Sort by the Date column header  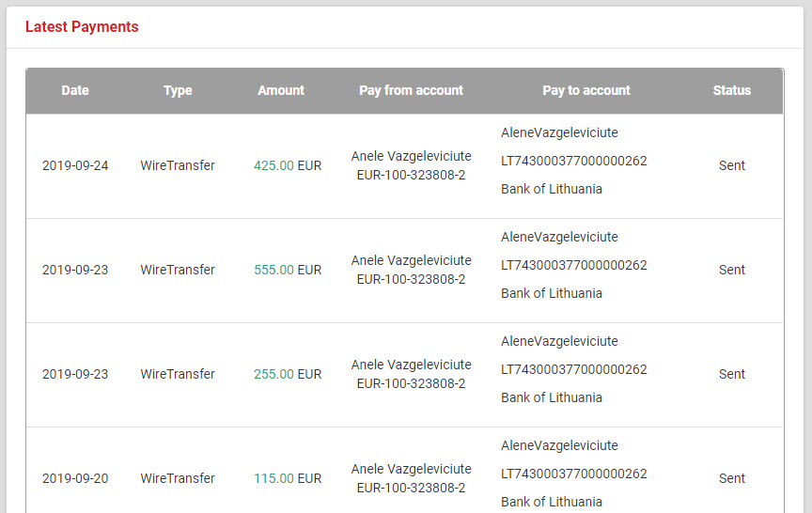[75, 91]
